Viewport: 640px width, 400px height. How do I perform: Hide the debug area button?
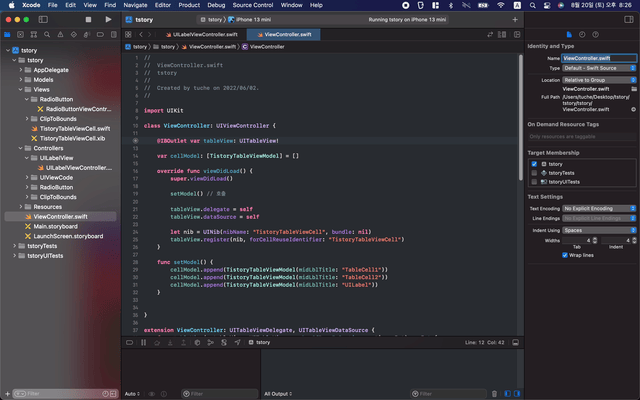click(x=516, y=342)
